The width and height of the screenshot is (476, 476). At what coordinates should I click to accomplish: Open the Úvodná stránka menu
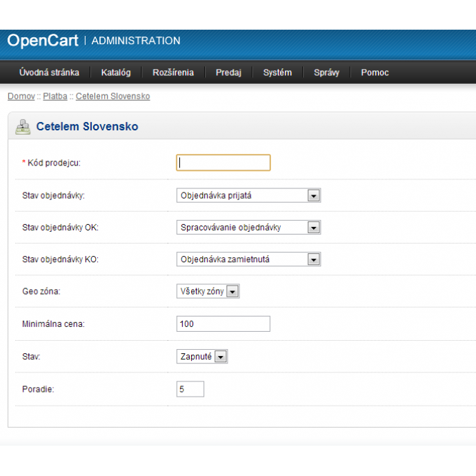49,72
